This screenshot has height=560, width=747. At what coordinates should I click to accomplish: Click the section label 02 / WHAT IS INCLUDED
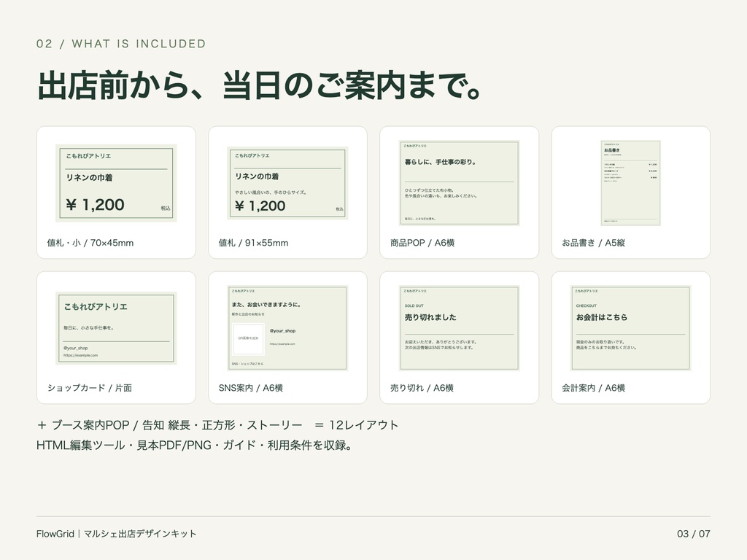121,44
